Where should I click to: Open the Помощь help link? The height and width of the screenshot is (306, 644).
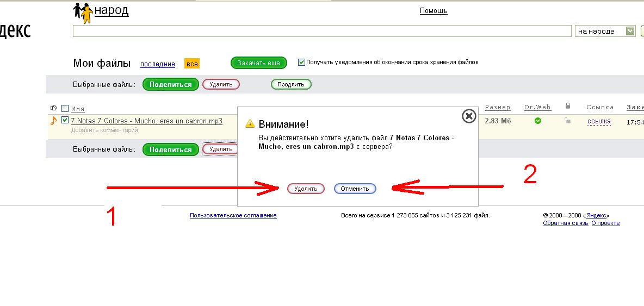pos(434,11)
